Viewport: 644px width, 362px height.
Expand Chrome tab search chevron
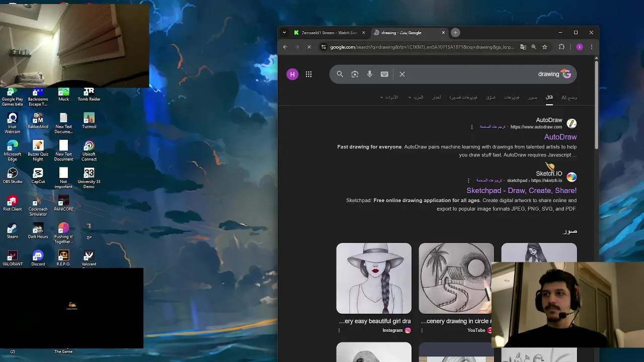(x=284, y=33)
